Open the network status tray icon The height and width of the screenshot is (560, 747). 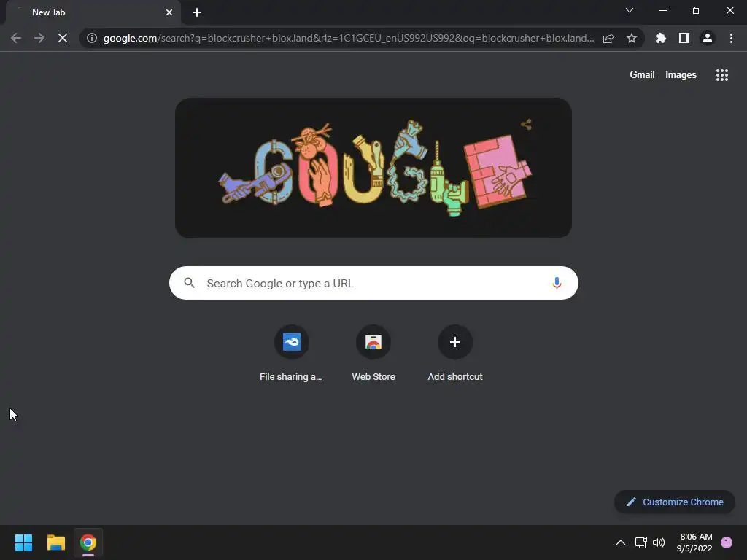tap(640, 542)
